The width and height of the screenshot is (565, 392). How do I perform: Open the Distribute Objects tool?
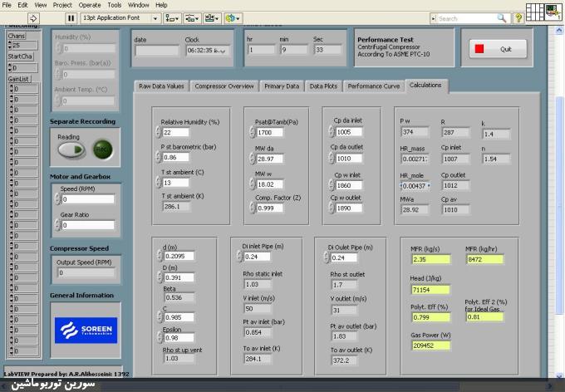coord(192,17)
